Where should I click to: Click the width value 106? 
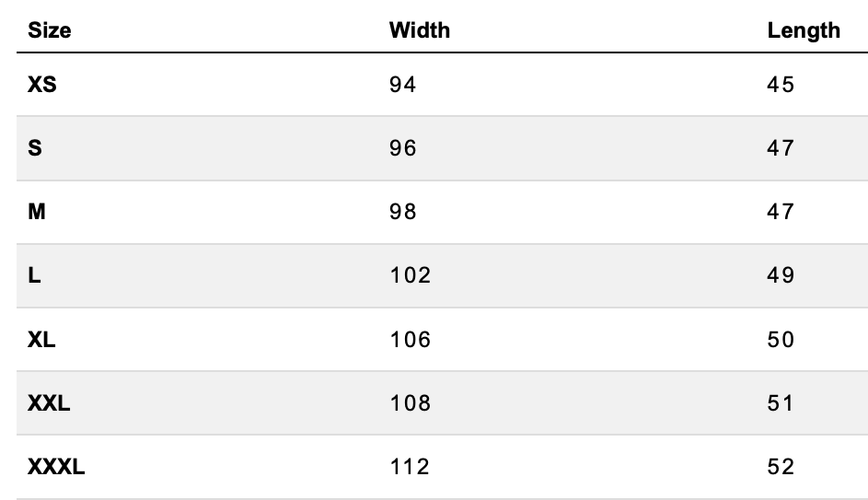coord(410,340)
